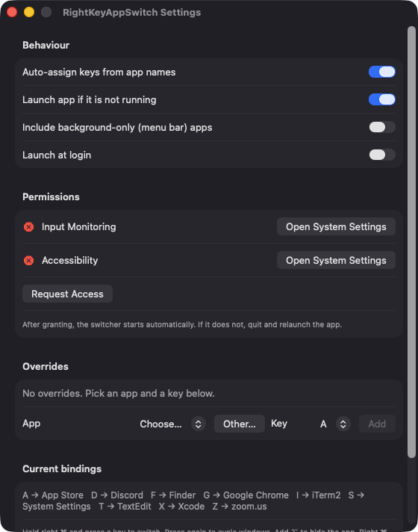Turn off Launch app if not running
418x532 pixels.
point(381,99)
